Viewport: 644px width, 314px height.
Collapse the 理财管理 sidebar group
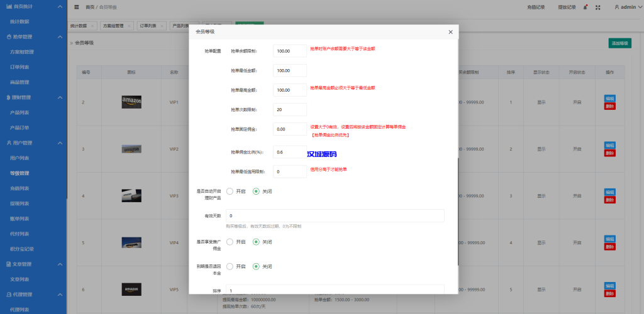(60, 97)
